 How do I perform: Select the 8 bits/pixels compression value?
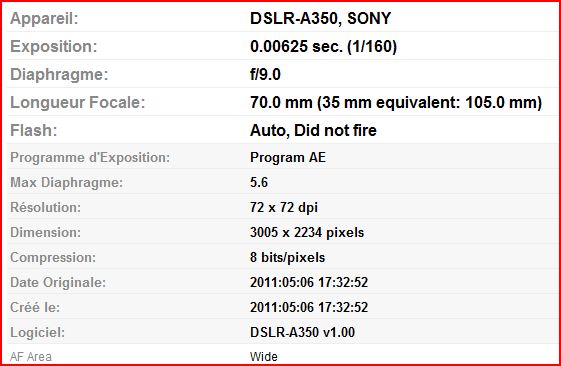coord(288,258)
